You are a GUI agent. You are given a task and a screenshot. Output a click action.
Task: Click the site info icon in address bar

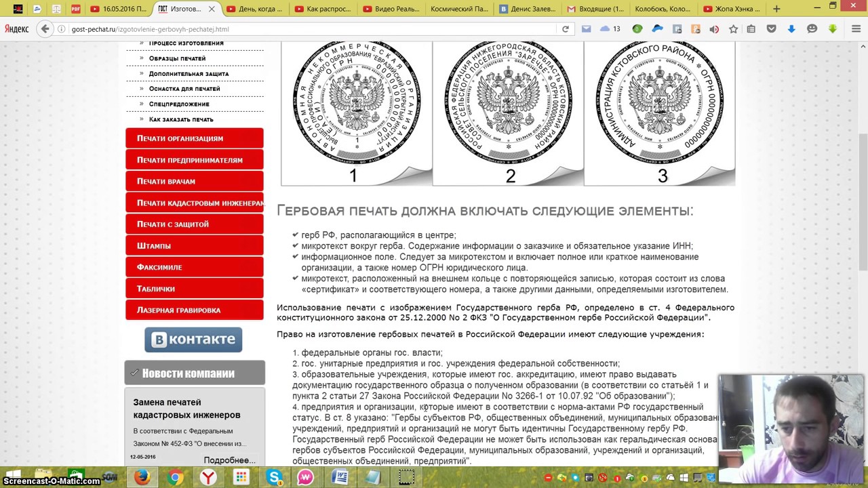pos(62,29)
